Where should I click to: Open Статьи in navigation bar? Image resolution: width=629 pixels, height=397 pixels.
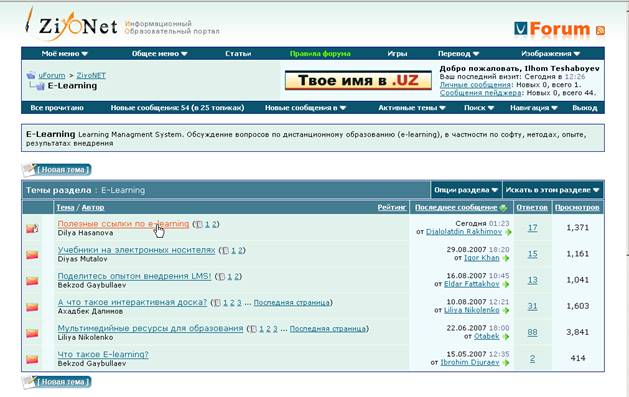[x=238, y=54]
